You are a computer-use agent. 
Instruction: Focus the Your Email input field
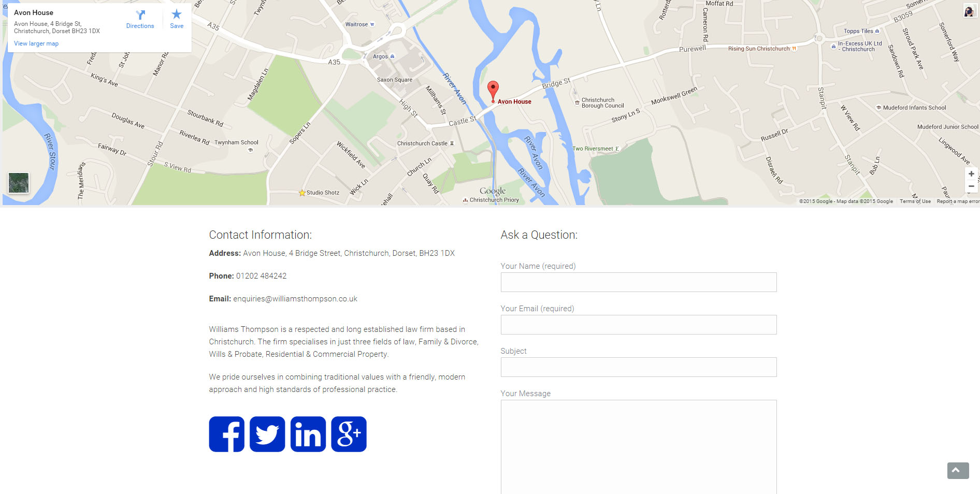tap(638, 325)
